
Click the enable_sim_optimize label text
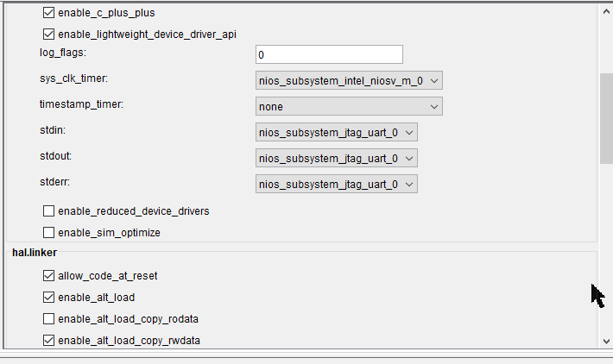pyautogui.click(x=109, y=232)
